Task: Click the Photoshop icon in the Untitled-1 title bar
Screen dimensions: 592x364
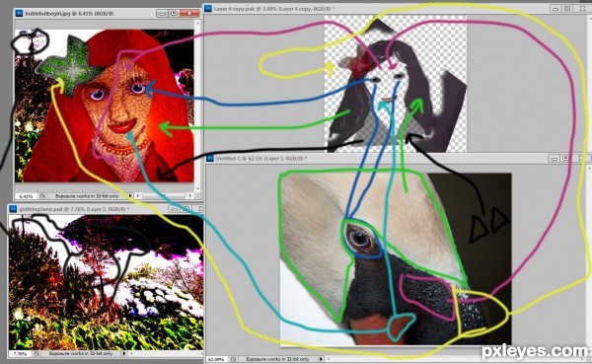Action: point(210,158)
